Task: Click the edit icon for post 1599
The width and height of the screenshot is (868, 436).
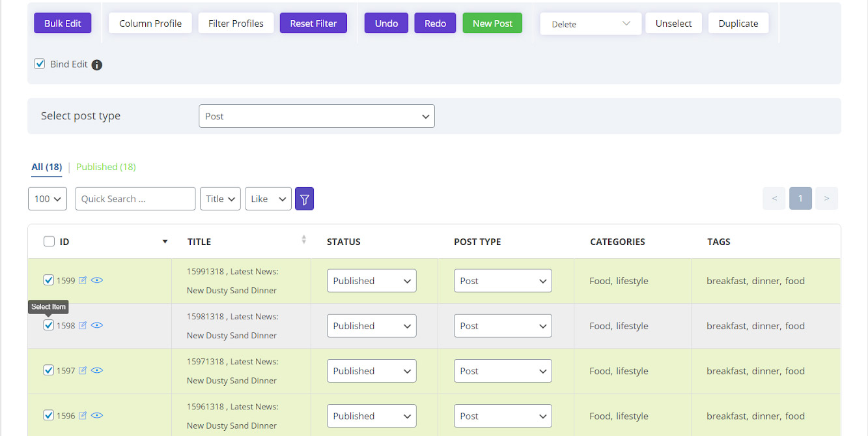Action: click(x=83, y=280)
